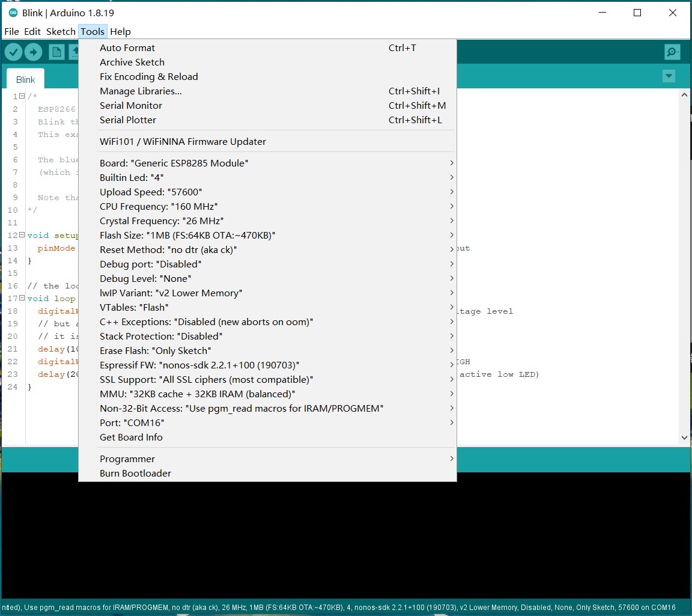Viewport: 692px width, 616px height.
Task: Click Burn Bootloader entry
Action: tap(267, 474)
